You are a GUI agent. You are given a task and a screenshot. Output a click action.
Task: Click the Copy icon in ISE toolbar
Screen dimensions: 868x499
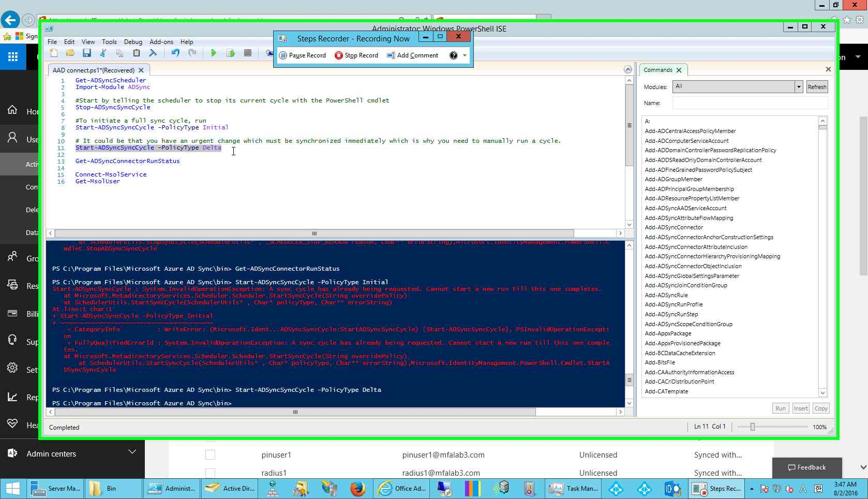click(x=119, y=53)
